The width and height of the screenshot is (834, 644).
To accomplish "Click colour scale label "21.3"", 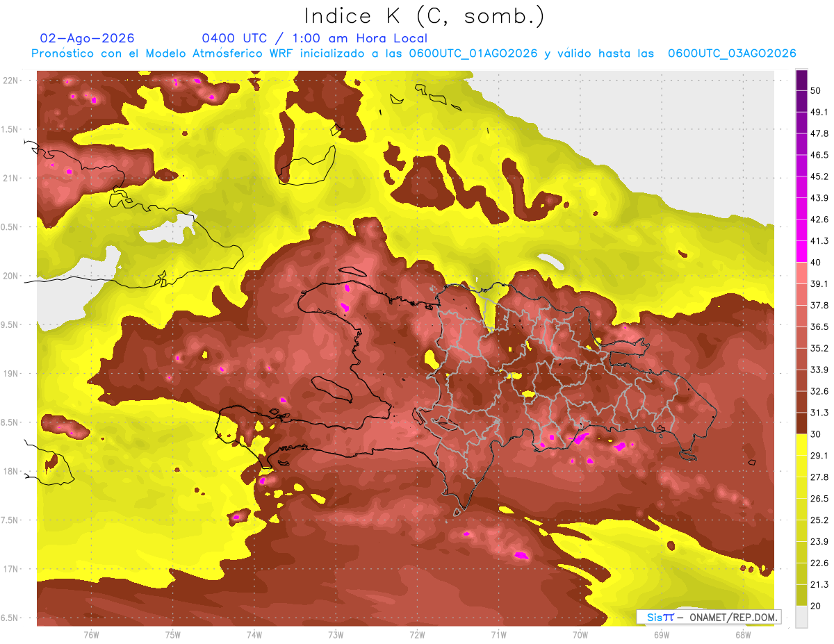I will [819, 584].
